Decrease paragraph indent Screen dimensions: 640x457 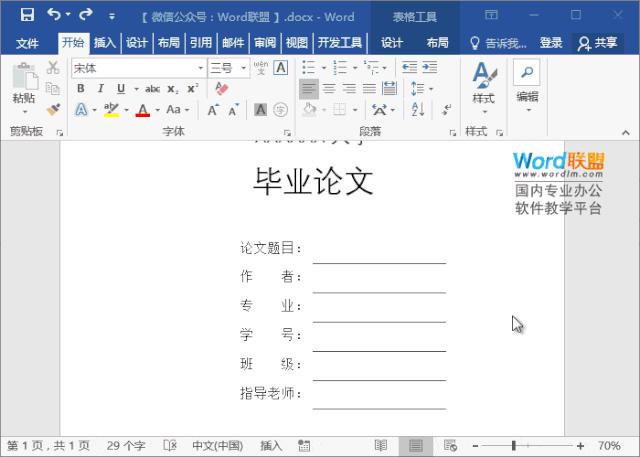[409, 68]
